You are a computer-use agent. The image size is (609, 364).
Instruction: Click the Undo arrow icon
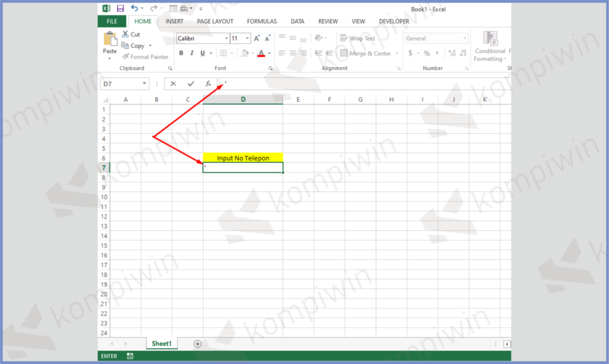coord(134,8)
